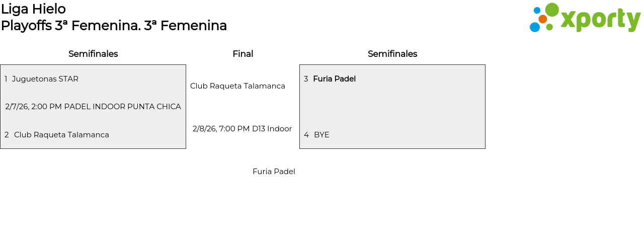Select seed 2 Club Raqueta Talamanca
This screenshot has height=242, width=644.
click(x=61, y=135)
